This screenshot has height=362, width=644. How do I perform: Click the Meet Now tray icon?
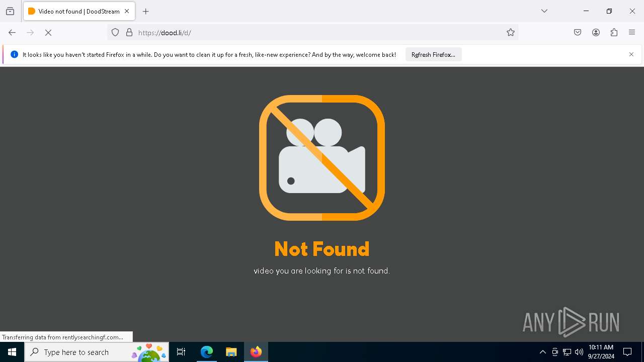point(555,352)
